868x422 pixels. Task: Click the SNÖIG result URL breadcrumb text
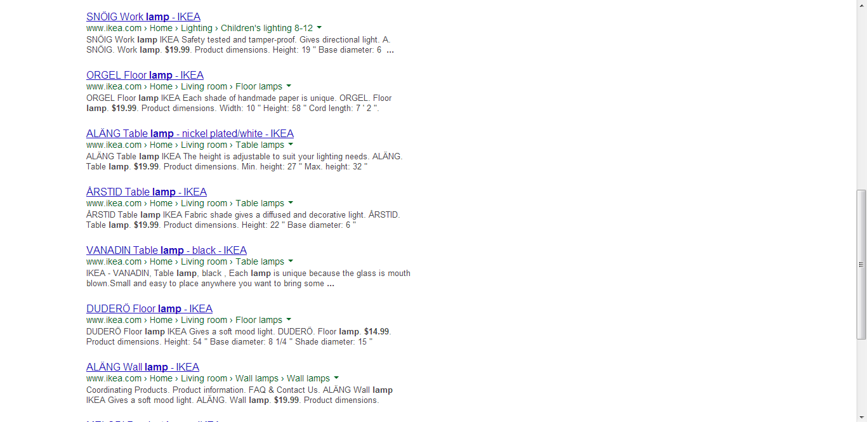(x=199, y=28)
